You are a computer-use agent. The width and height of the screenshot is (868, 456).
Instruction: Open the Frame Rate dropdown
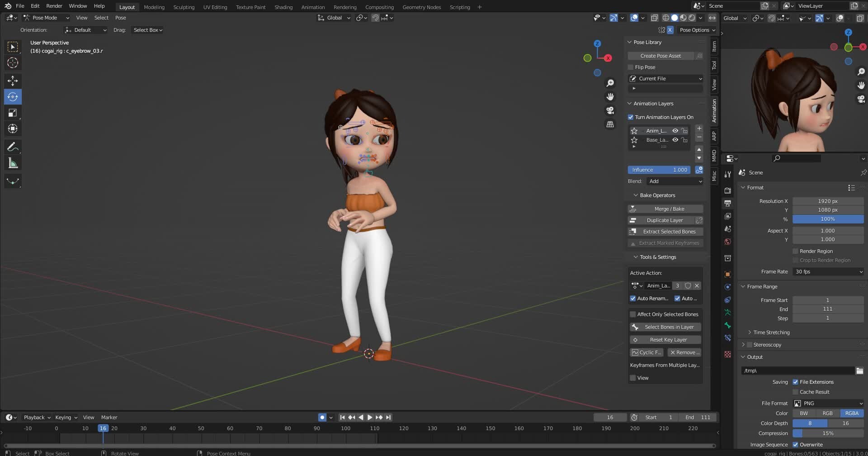tap(827, 271)
